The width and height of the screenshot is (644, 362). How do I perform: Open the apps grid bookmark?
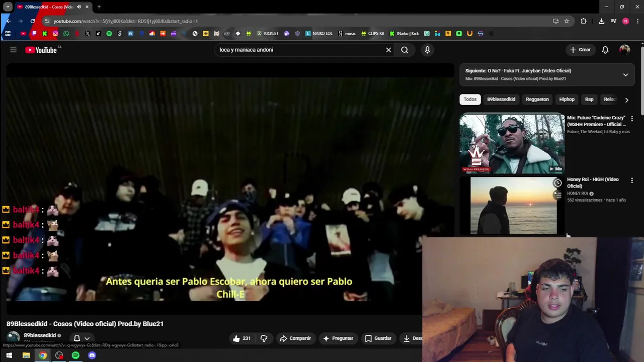8,34
